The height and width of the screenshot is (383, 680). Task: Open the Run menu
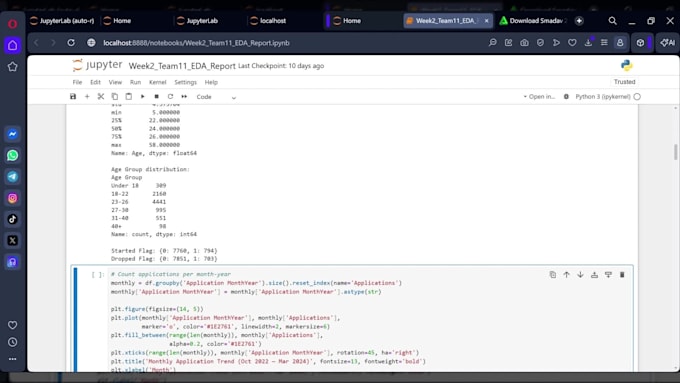[x=135, y=82]
